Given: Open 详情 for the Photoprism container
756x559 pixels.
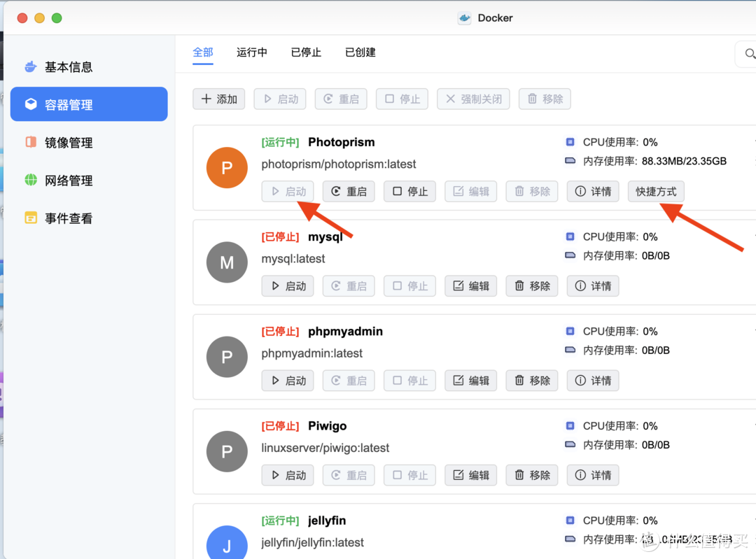Looking at the screenshot, I should pos(593,191).
